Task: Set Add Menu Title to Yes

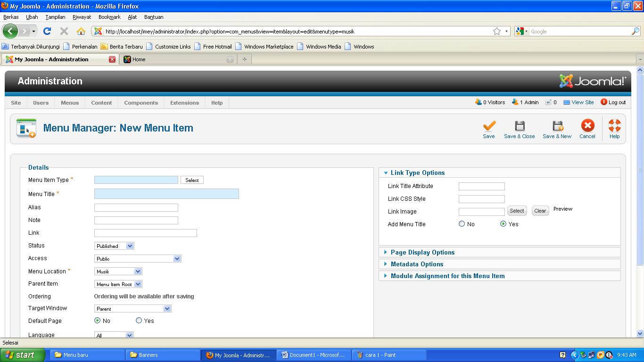Action: [x=503, y=224]
